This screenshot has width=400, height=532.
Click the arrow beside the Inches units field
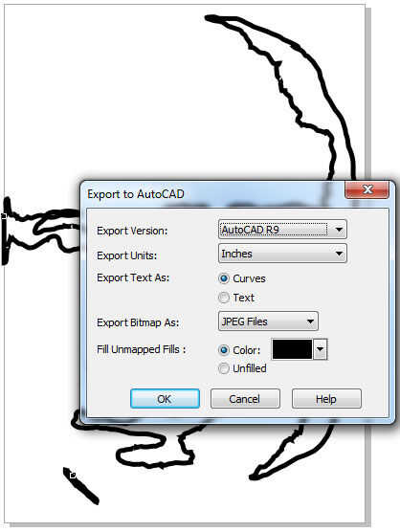pyautogui.click(x=339, y=254)
